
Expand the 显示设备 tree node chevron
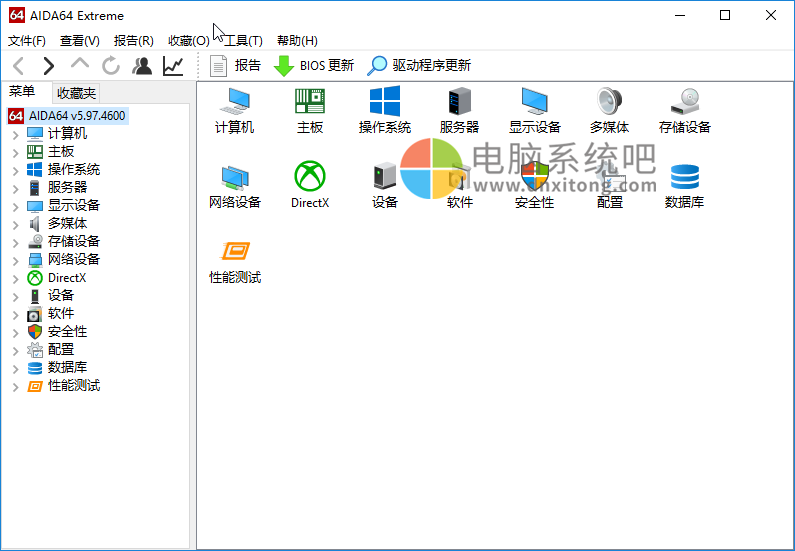coord(16,206)
